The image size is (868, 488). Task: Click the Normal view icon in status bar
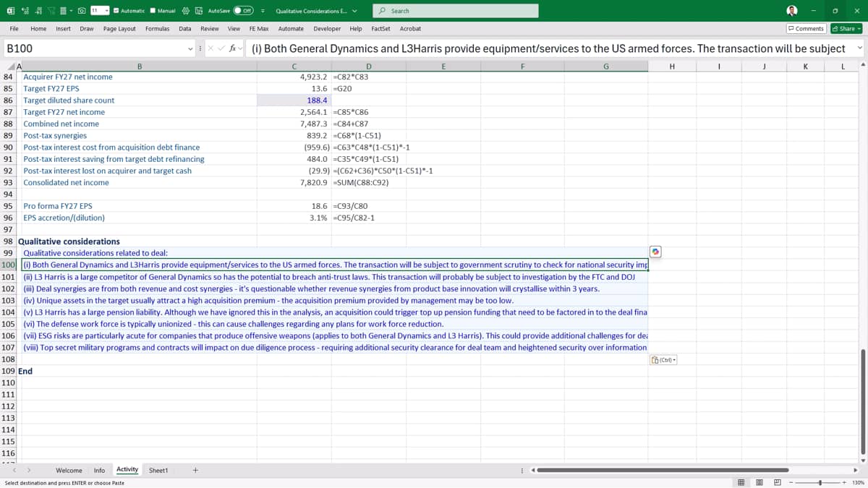point(741,482)
